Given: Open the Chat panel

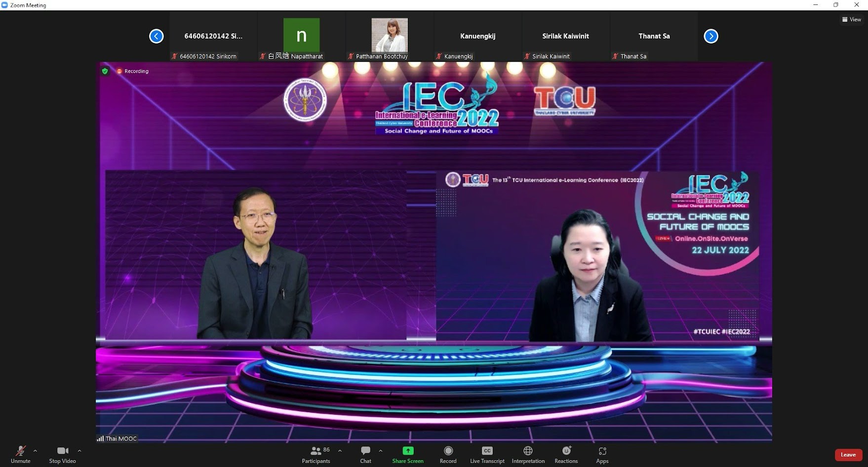Looking at the screenshot, I should click(x=365, y=454).
